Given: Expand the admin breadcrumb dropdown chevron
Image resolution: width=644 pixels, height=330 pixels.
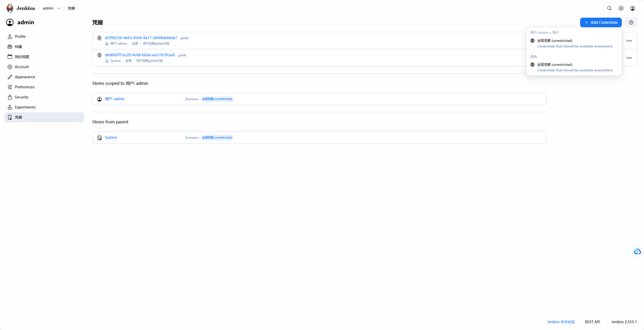Looking at the screenshot, I should click(59, 9).
